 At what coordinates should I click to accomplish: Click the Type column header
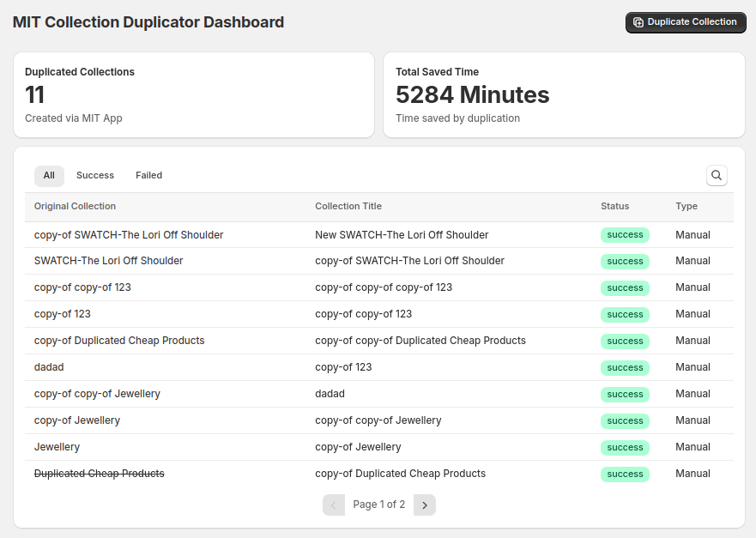(x=686, y=206)
